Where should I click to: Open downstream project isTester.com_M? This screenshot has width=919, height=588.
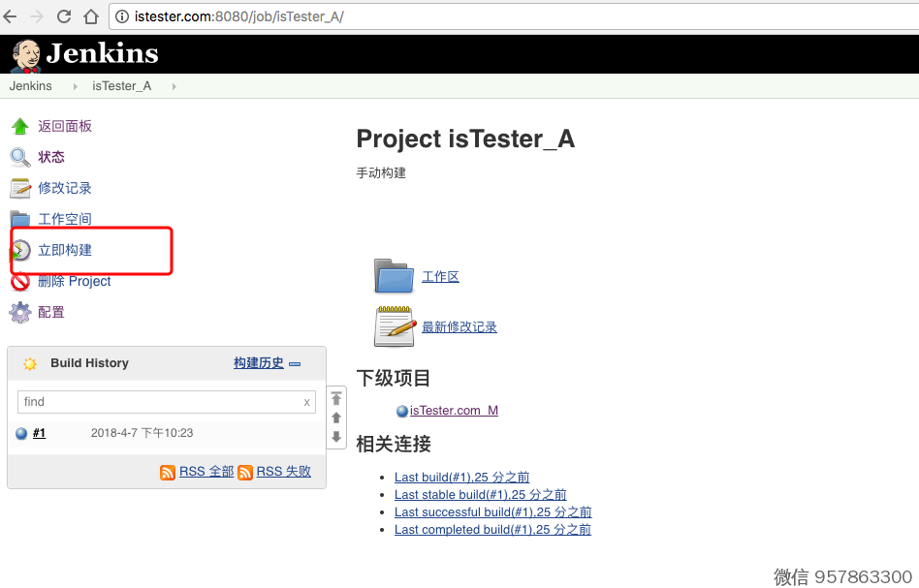click(454, 411)
